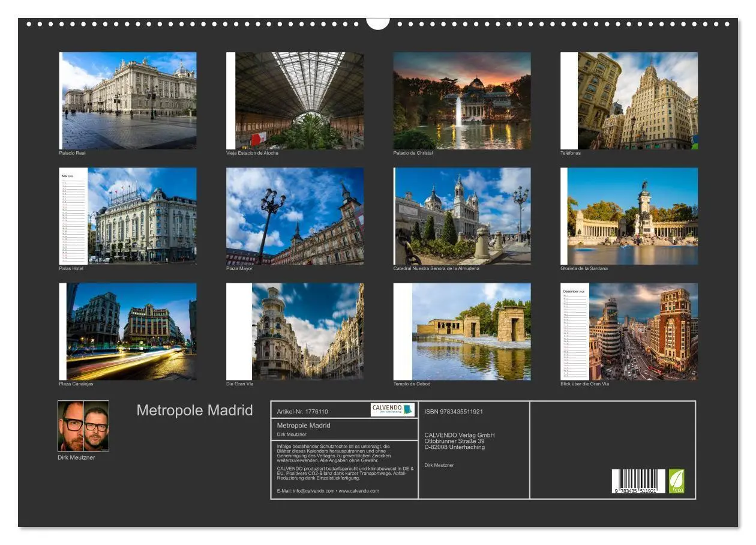Click the Teléfonas caption

pos(571,153)
